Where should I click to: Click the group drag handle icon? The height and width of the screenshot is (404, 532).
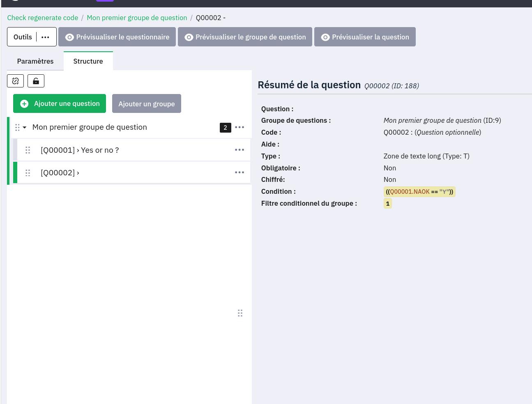[x=17, y=127]
